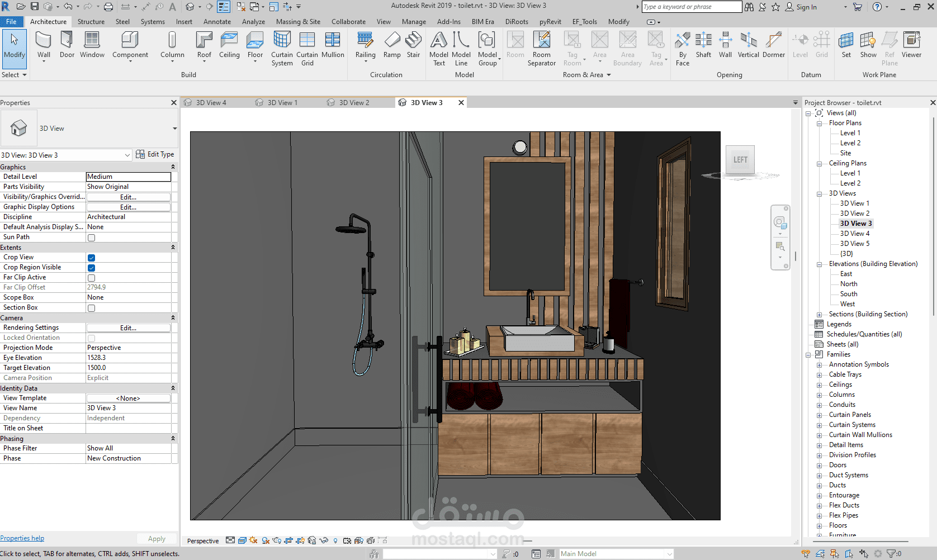Viewport: 937px width, 560px height.
Task: Collapse the Floor Plans tree node
Action: point(819,124)
